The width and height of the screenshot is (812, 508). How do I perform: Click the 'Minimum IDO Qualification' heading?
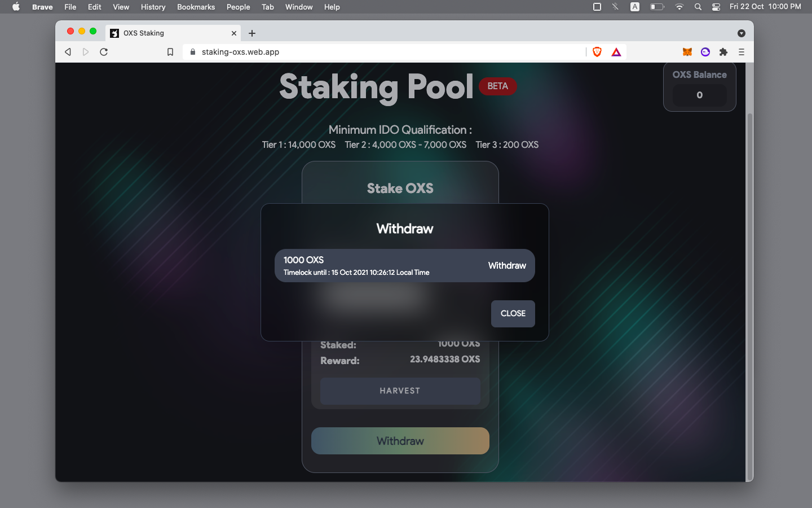[400, 130]
